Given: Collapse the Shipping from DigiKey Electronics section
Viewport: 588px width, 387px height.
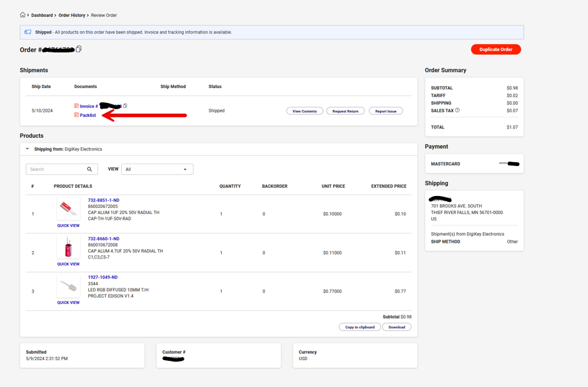Looking at the screenshot, I should click(27, 149).
